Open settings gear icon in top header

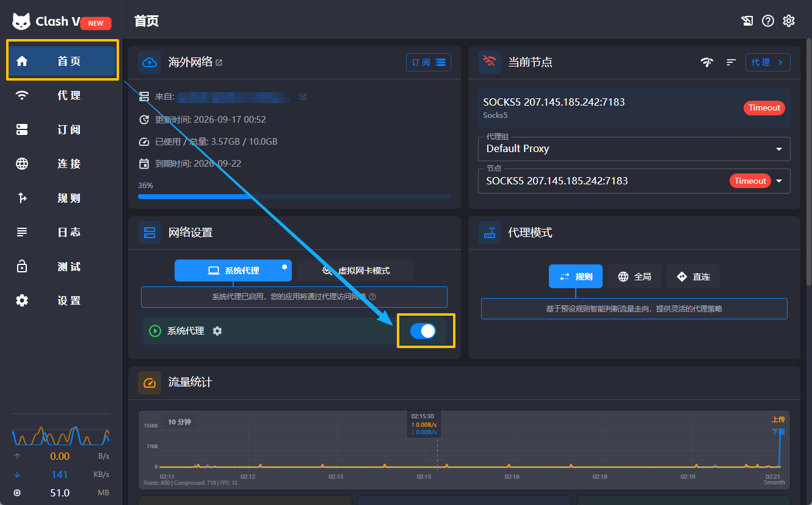[789, 21]
